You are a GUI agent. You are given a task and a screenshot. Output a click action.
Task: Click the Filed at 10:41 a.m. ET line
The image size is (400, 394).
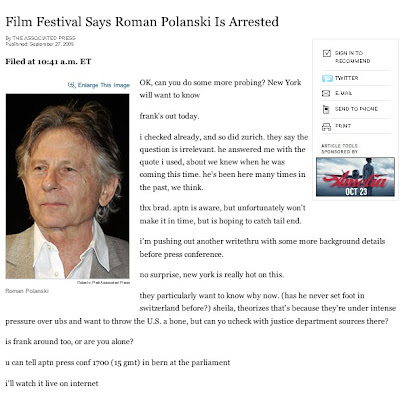(48, 62)
